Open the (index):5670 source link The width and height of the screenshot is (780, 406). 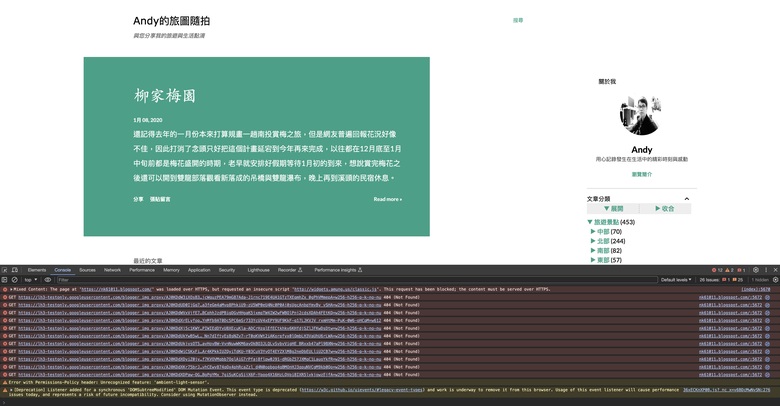tap(756, 289)
